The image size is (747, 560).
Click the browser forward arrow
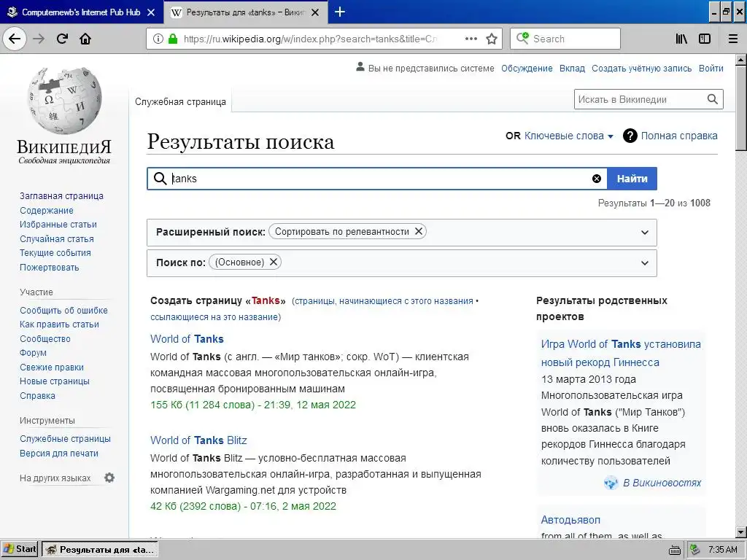(x=39, y=39)
